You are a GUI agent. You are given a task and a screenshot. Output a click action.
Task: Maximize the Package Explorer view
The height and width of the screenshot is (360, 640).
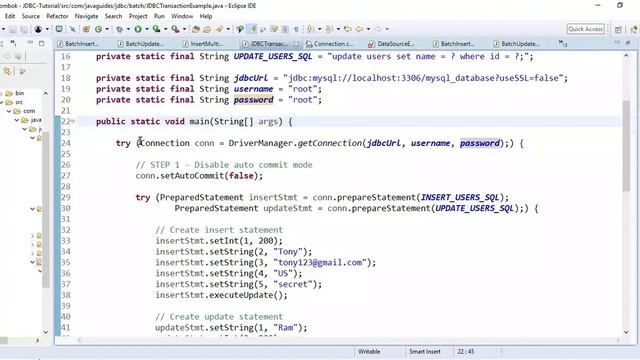(42, 43)
